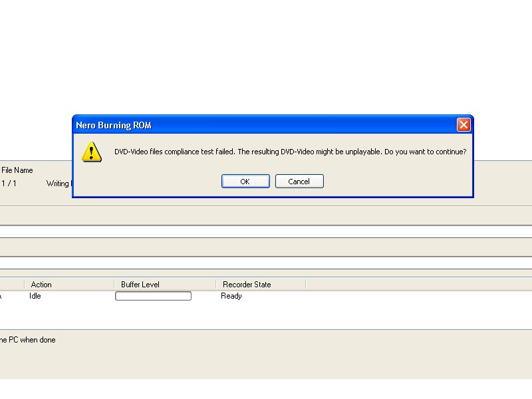The height and width of the screenshot is (399, 532).
Task: Click the empty buffer level bar
Action: click(x=154, y=296)
